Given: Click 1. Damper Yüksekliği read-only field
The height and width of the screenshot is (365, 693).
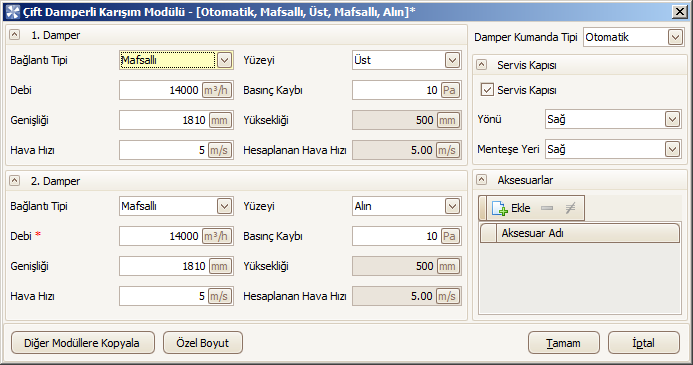Looking at the screenshot, I should tap(407, 120).
